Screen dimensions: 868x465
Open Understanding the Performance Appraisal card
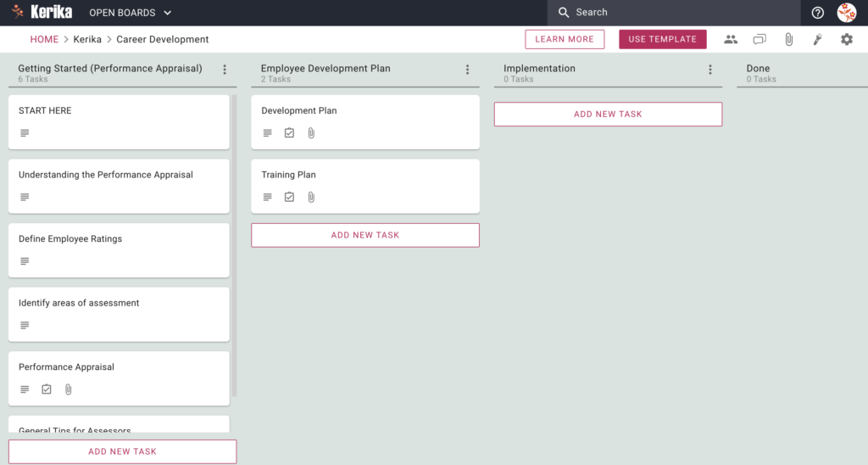click(x=119, y=186)
